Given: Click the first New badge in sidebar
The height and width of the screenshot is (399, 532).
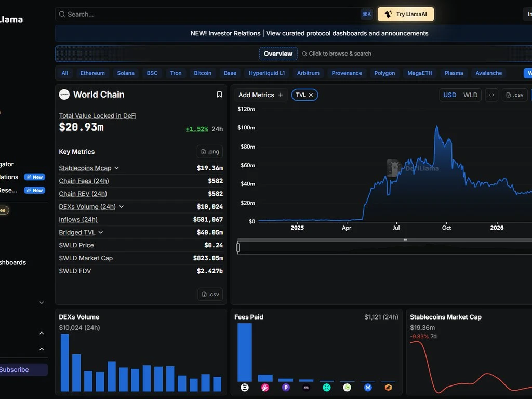Looking at the screenshot, I should click(35, 177).
